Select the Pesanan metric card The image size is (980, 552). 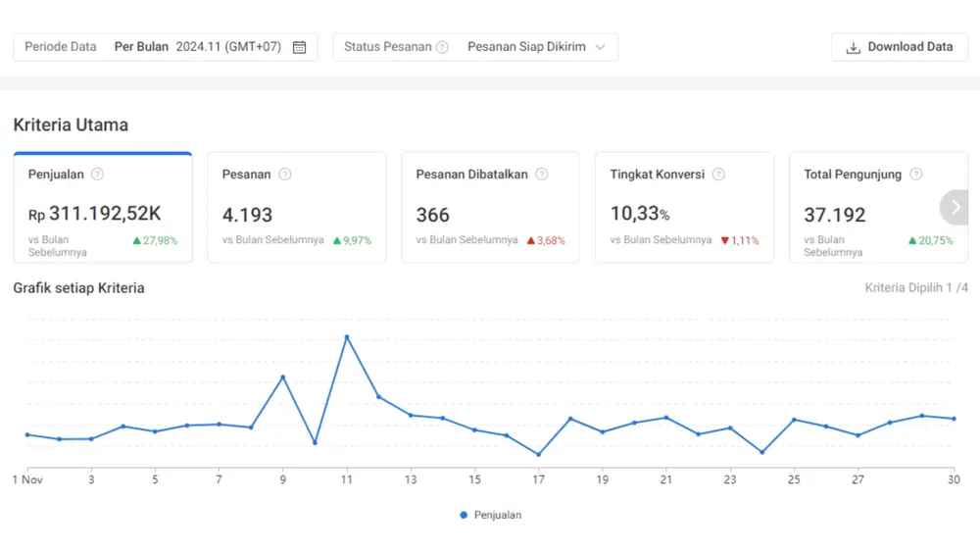click(296, 208)
